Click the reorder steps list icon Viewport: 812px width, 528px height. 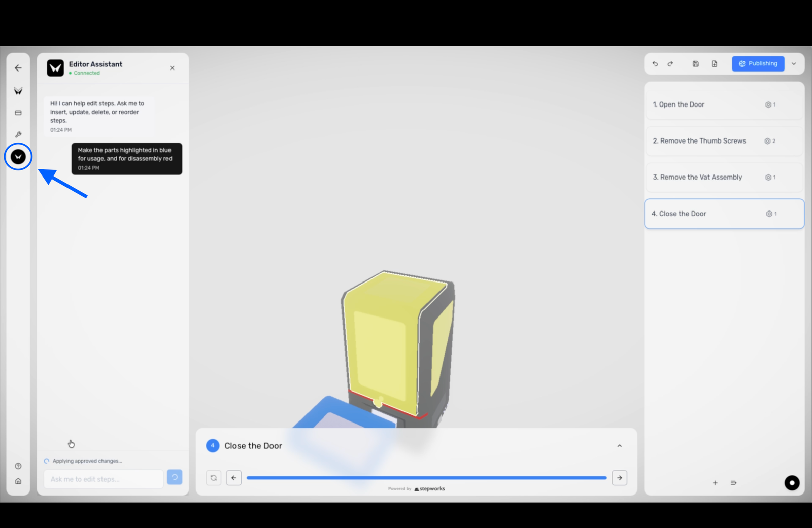pyautogui.click(x=733, y=483)
